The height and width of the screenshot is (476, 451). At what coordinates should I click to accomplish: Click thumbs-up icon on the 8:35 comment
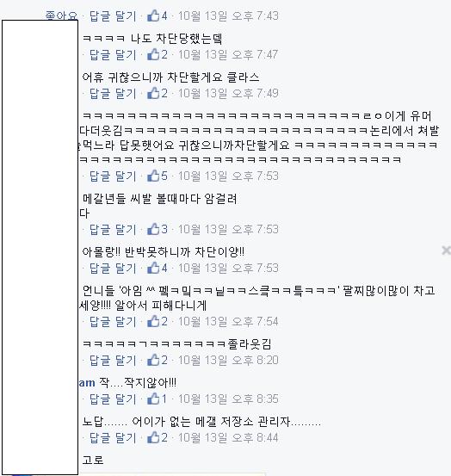pos(153,399)
